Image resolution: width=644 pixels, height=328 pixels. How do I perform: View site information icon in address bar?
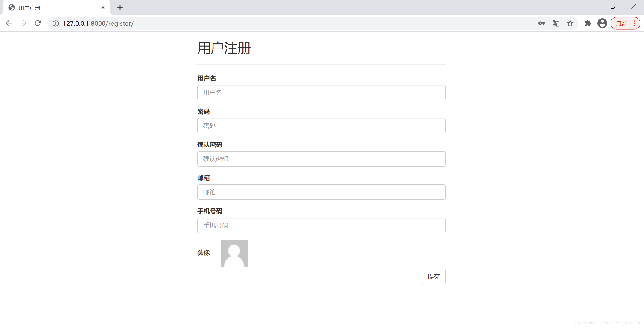tap(56, 23)
